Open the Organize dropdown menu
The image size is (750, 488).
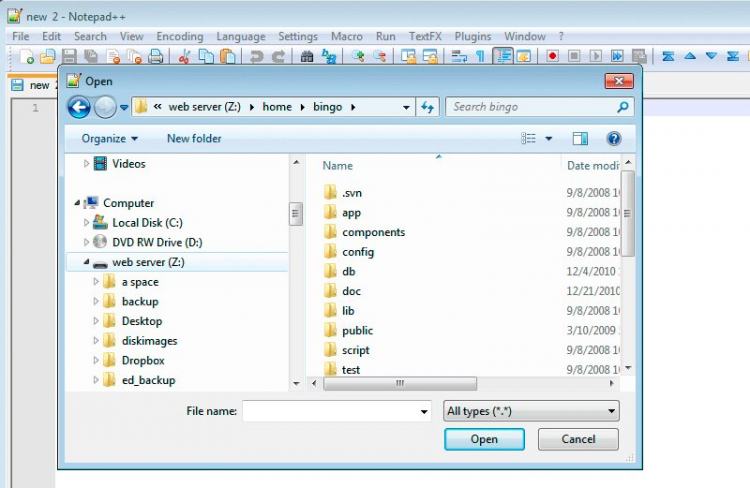coord(110,139)
